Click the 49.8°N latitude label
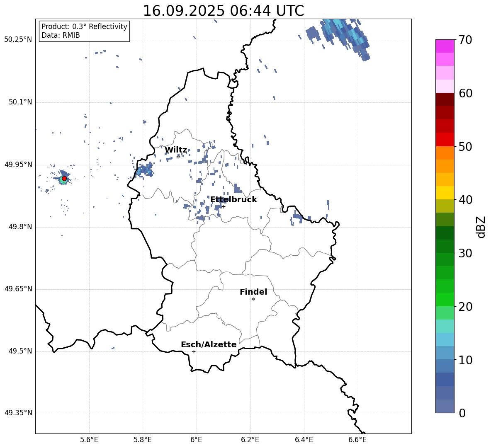 coord(20,227)
